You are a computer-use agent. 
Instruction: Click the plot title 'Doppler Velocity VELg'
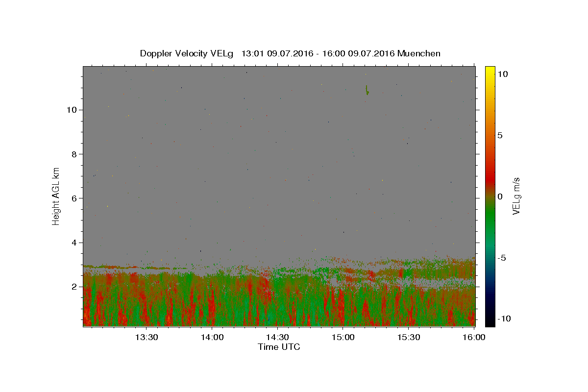pyautogui.click(x=187, y=53)
